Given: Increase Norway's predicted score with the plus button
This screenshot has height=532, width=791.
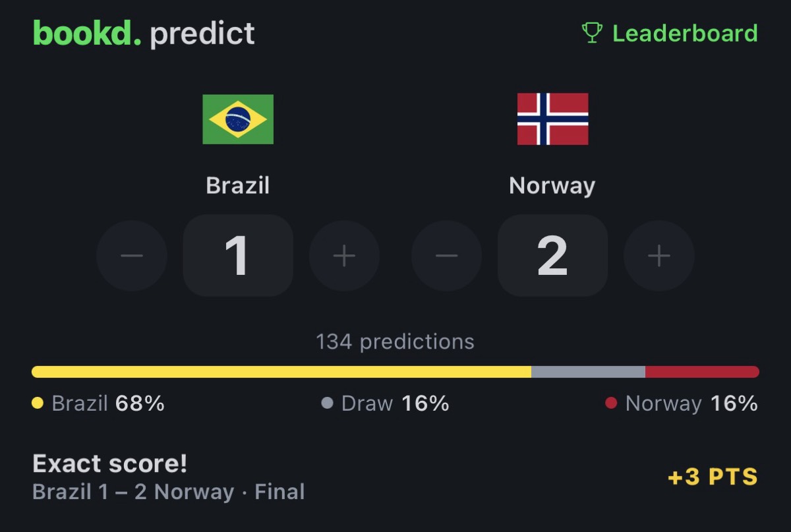Looking at the screenshot, I should point(659,256).
